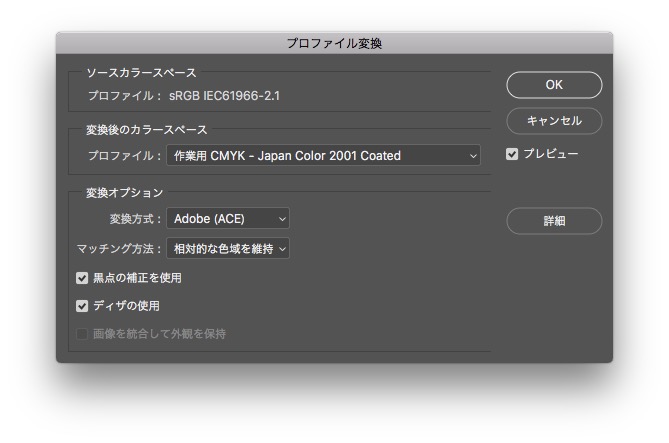Click the 変換方式 field label
Viewport: 669px width, 443px height.
(x=134, y=218)
